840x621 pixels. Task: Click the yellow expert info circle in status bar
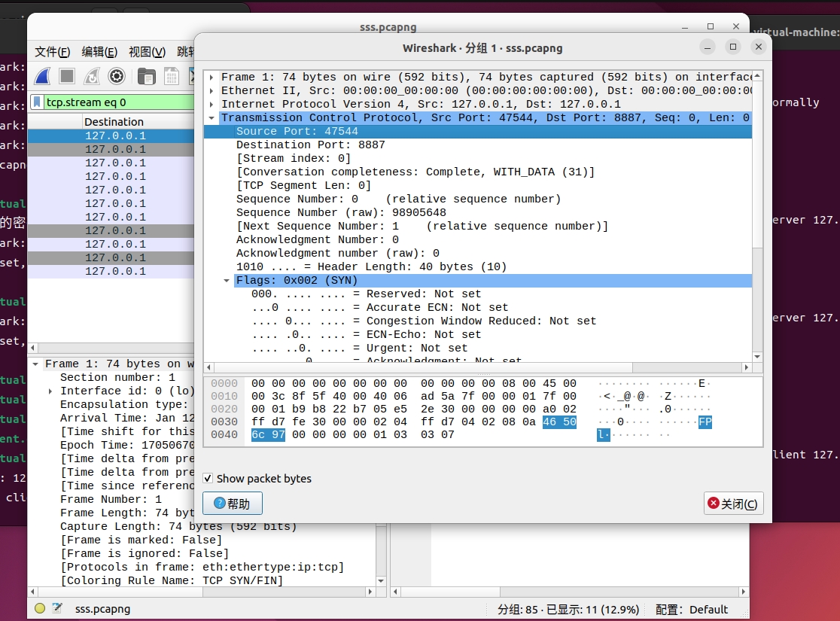pos(40,608)
